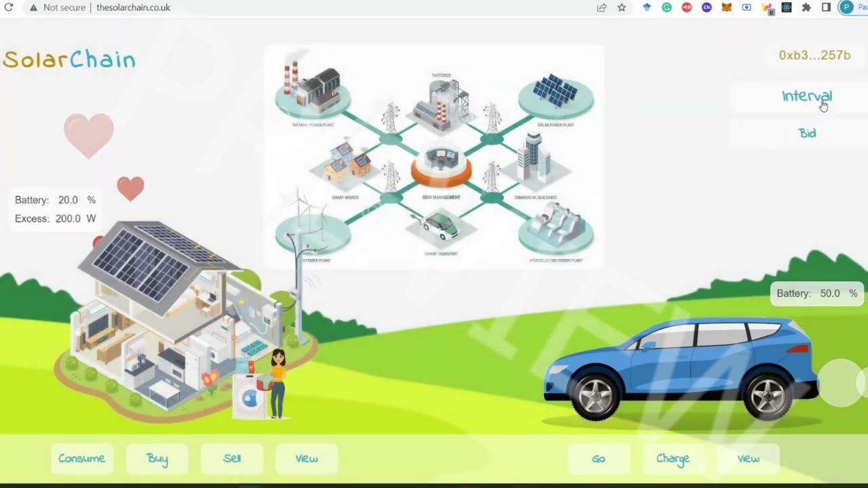Open the React developer tools extension
This screenshot has width=868, height=488.
(x=787, y=7)
